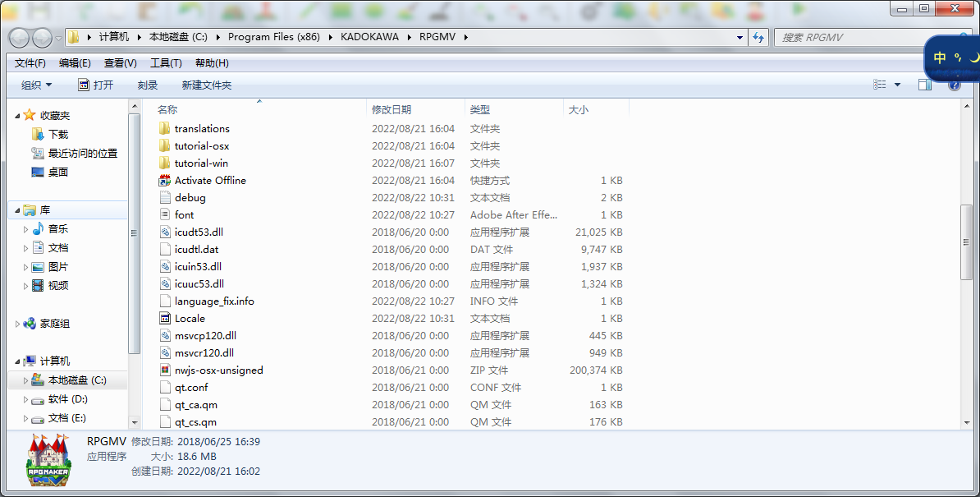Screen dimensions: 980x497
Task: Click the Forward navigation arrow button
Action: coord(42,38)
